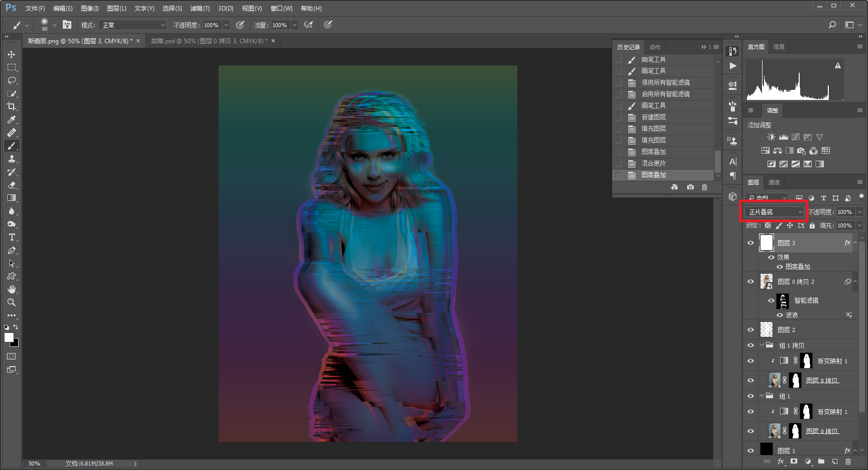This screenshot has height=470, width=868.
Task: Toggle visibility of 智能滤镜
Action: click(x=771, y=301)
